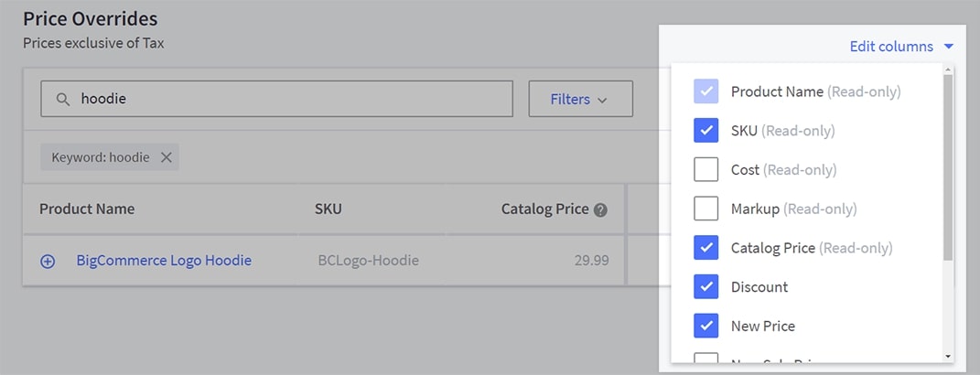Uncheck the SKU column checkbox
This screenshot has width=980, height=375.
(x=706, y=131)
